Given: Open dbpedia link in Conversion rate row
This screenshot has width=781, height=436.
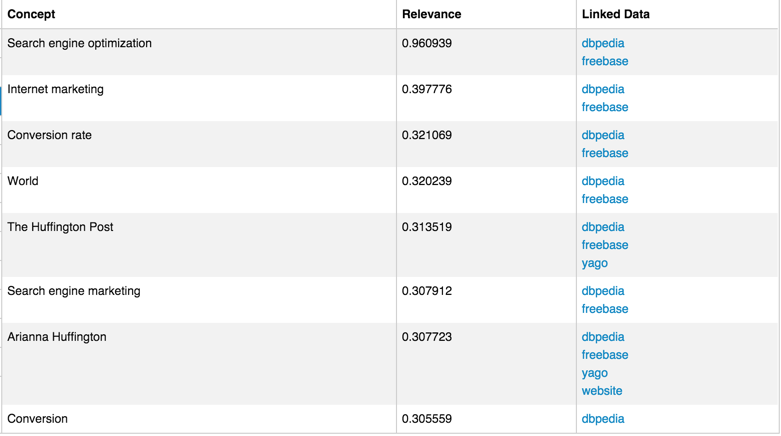Looking at the screenshot, I should pos(602,135).
